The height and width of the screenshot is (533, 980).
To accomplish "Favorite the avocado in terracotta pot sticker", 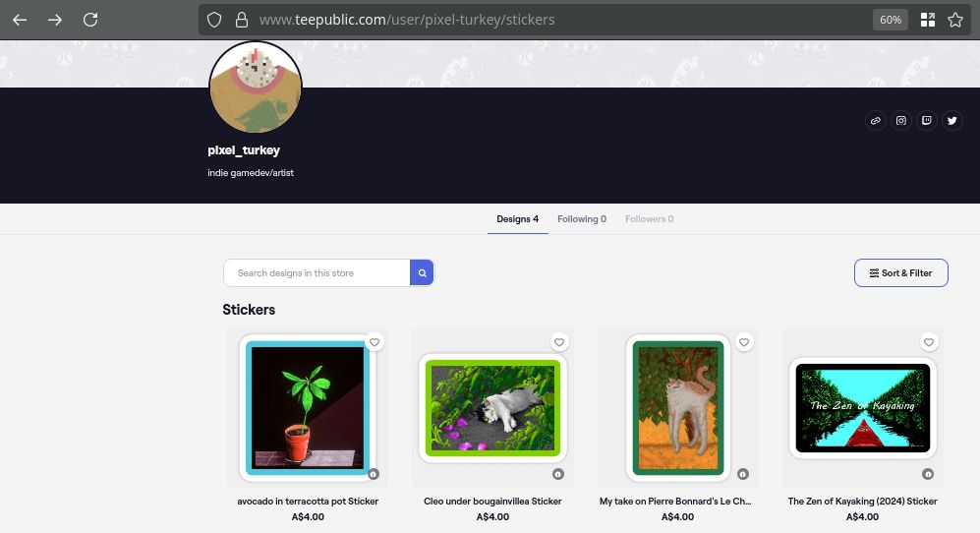I will point(374,342).
